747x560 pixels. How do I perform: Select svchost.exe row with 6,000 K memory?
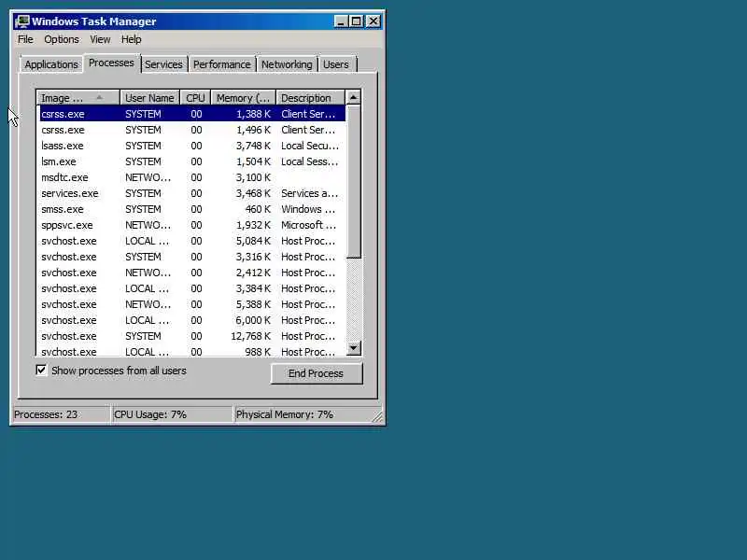pos(192,320)
